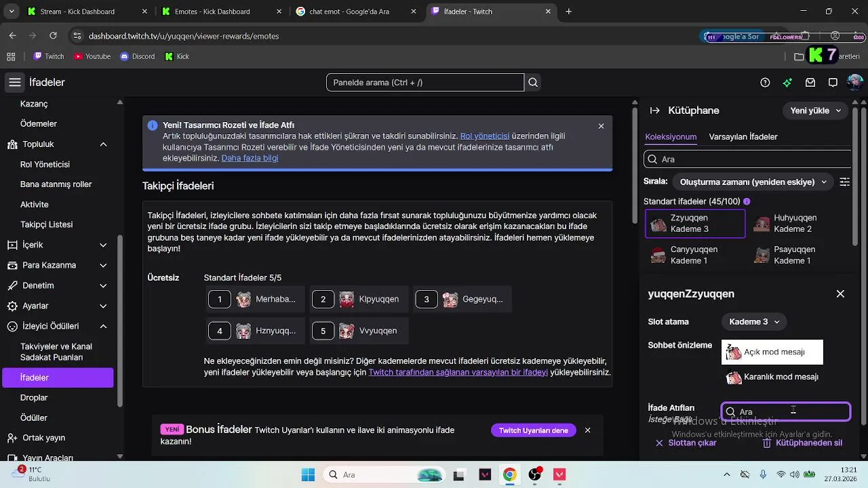
Task: Click the info icon next to Standart ifadeler
Action: tap(747, 201)
